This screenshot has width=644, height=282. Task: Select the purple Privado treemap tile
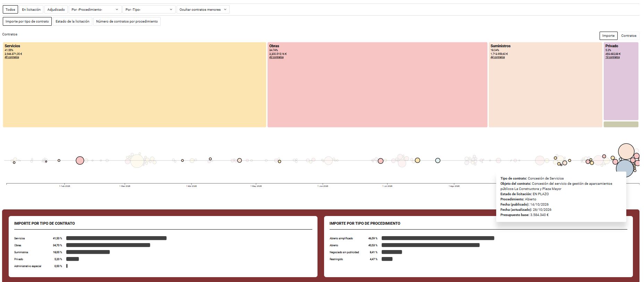coord(621,81)
